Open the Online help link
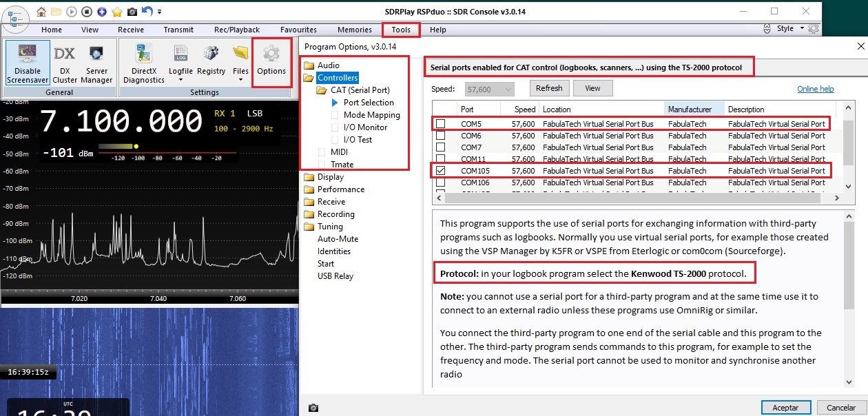This screenshot has width=868, height=416. pyautogui.click(x=816, y=89)
